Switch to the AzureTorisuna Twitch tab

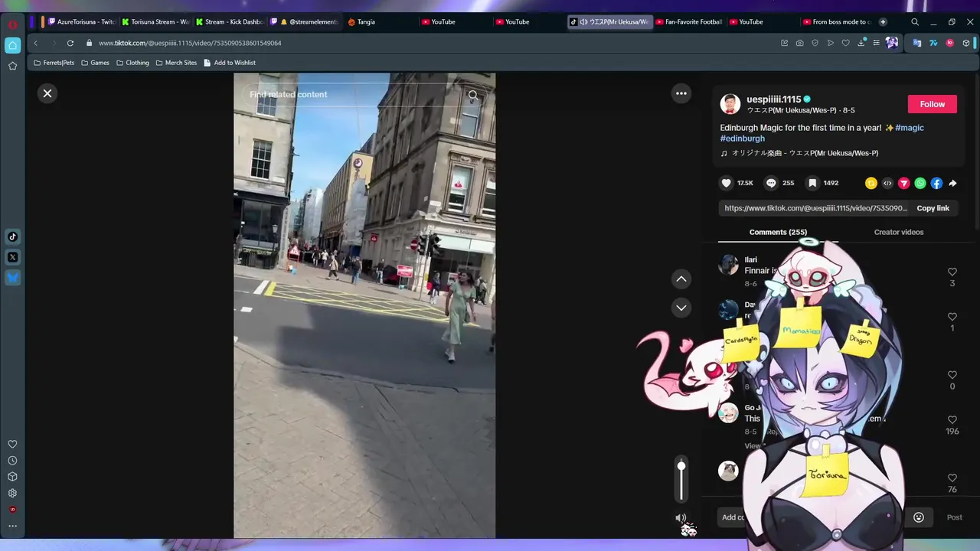point(80,21)
